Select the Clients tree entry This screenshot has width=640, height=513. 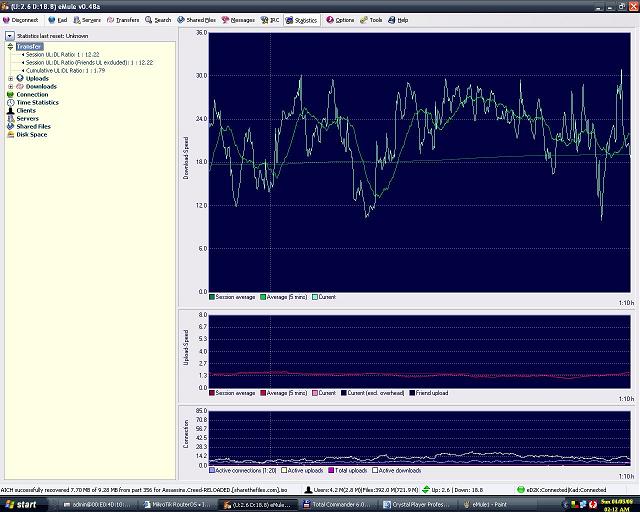point(26,110)
